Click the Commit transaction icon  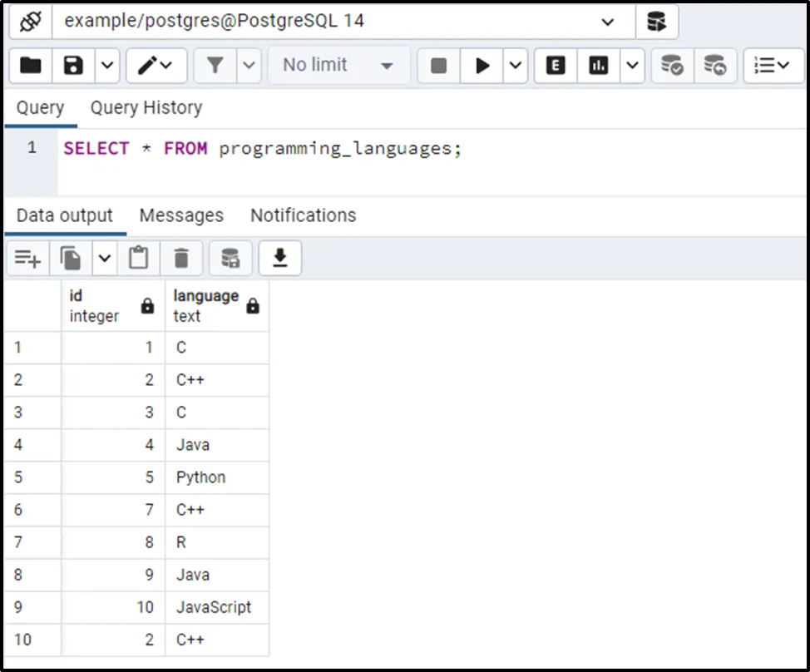(671, 66)
